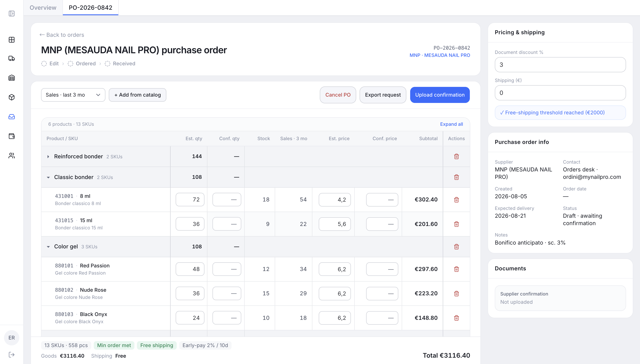Screen dimensions: 640x364
Task: Open the Sales last 3 mo dropdown
Action: point(73,95)
